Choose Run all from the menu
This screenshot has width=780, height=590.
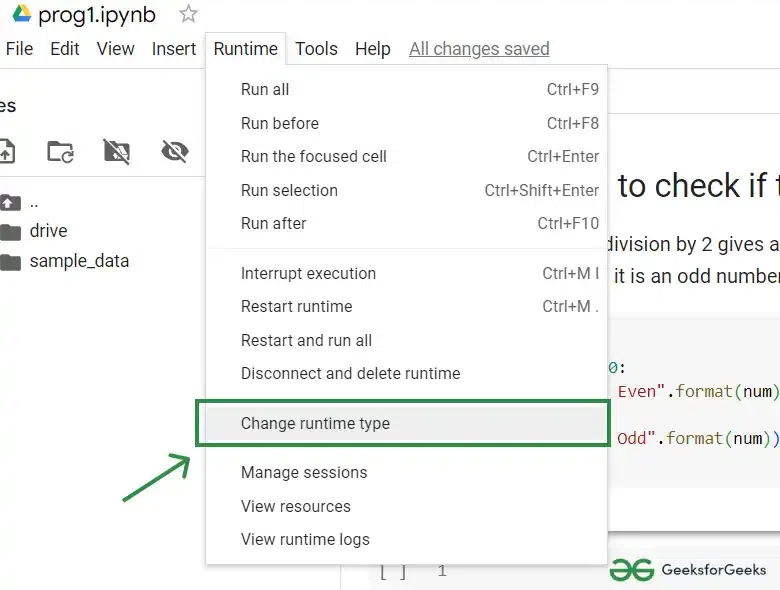pyautogui.click(x=265, y=89)
